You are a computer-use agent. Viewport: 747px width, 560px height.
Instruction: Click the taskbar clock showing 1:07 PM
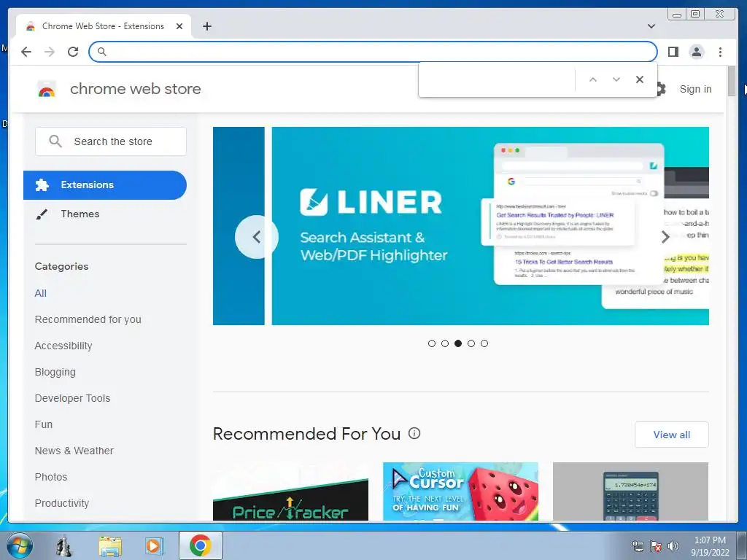[x=710, y=546]
